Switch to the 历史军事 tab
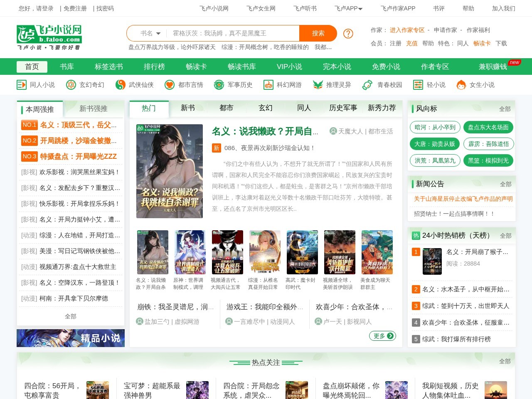This screenshot has width=532, height=399. (x=343, y=108)
